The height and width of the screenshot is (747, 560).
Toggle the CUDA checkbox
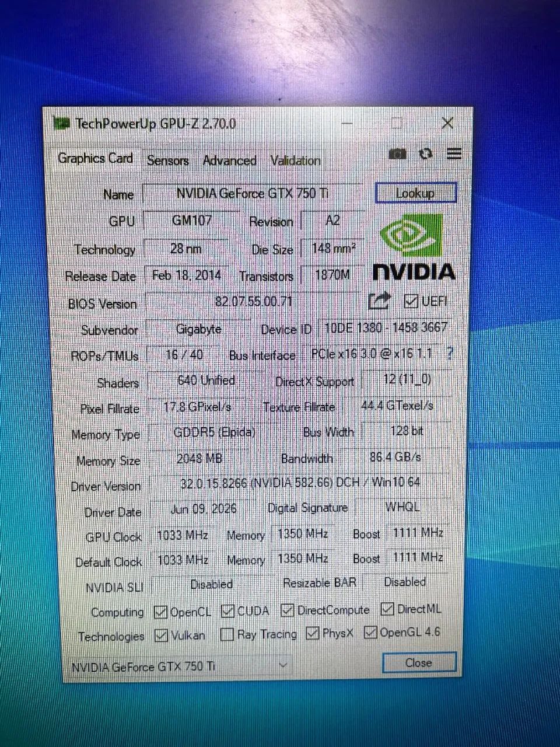(x=228, y=612)
